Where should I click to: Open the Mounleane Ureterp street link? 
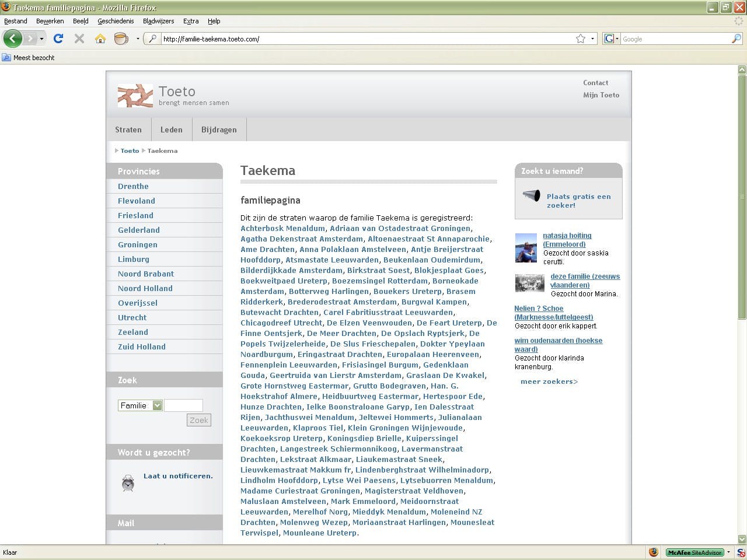(x=320, y=533)
